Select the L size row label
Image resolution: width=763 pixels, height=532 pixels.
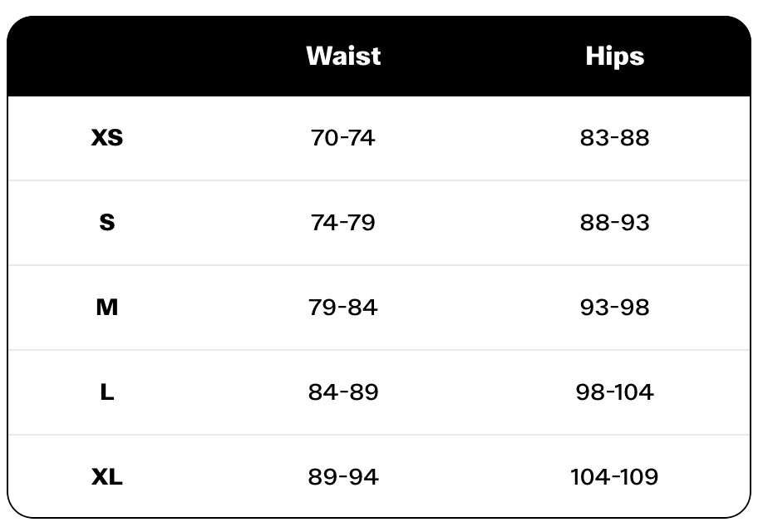pos(107,392)
